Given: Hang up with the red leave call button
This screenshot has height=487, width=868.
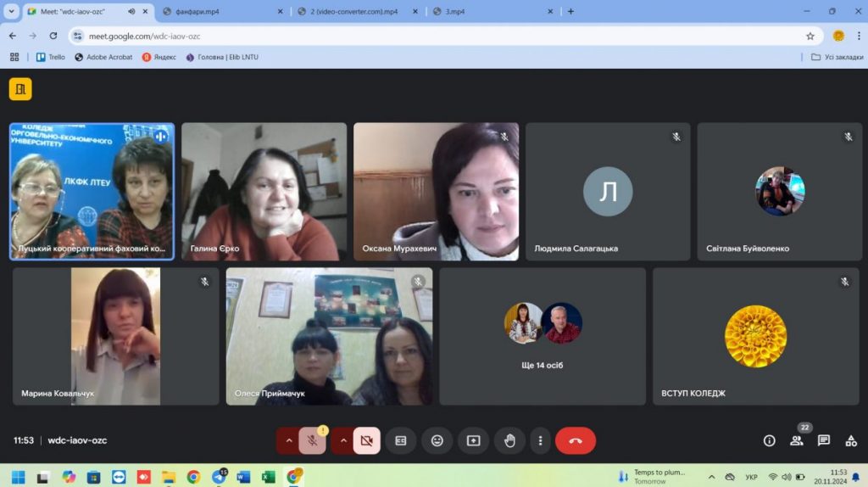Looking at the screenshot, I should (x=576, y=441).
